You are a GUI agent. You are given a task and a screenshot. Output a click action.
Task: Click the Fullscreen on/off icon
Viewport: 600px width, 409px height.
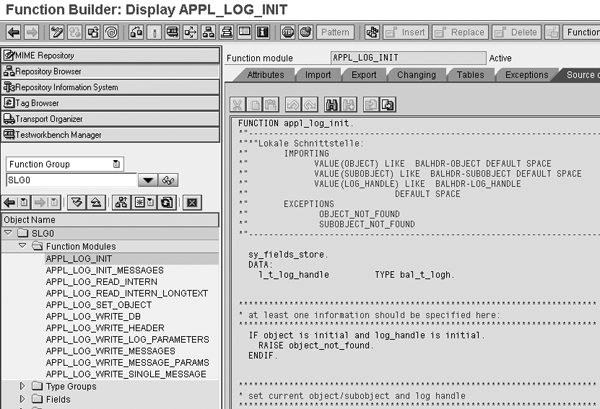[245, 32]
